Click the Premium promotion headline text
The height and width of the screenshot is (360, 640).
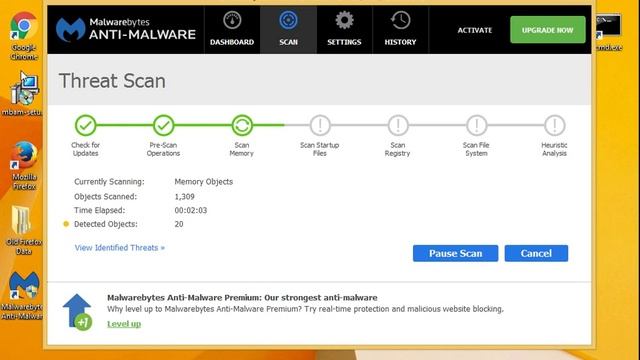(x=242, y=298)
